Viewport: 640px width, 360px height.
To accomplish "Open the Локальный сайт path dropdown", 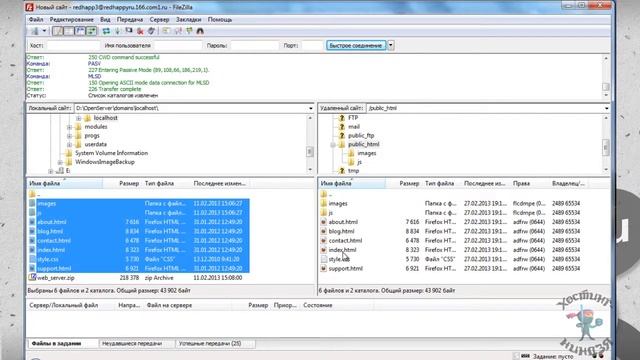I will pyautogui.click(x=311, y=108).
